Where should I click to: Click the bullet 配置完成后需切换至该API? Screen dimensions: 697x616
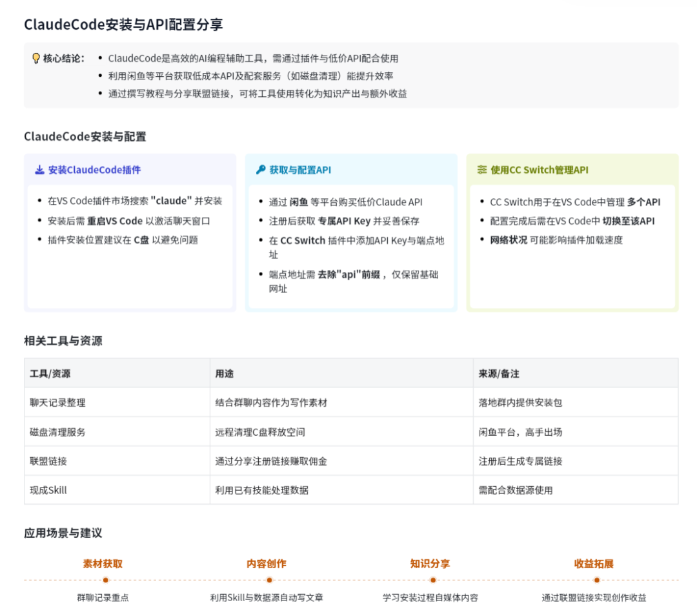click(572, 221)
